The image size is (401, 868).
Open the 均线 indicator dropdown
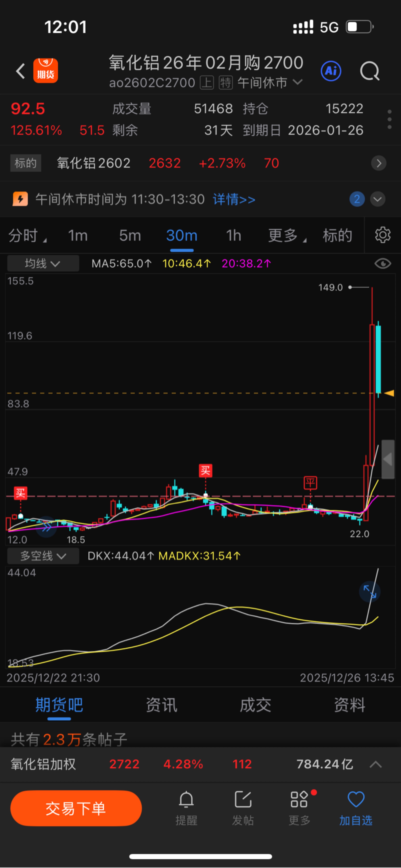coord(43,264)
